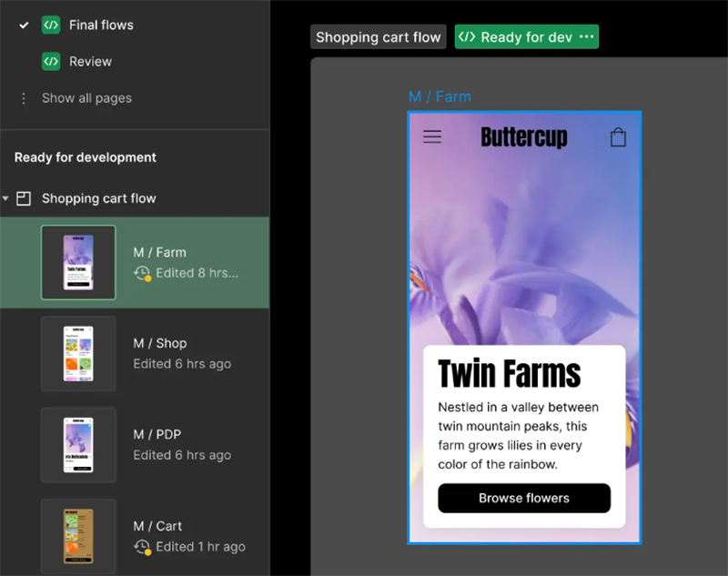Image resolution: width=728 pixels, height=576 pixels.
Task: Expand the list with Show all pages
Action: click(x=86, y=98)
